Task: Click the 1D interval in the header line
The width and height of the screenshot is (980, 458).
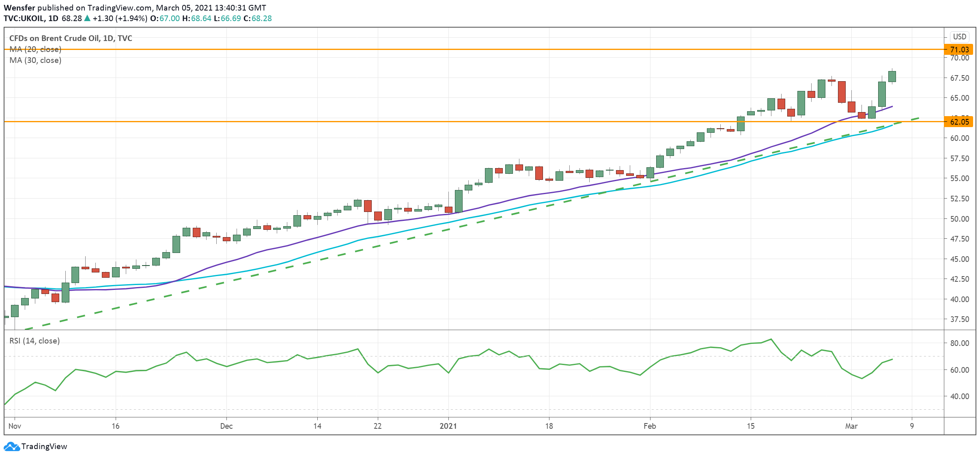Action: [x=53, y=18]
